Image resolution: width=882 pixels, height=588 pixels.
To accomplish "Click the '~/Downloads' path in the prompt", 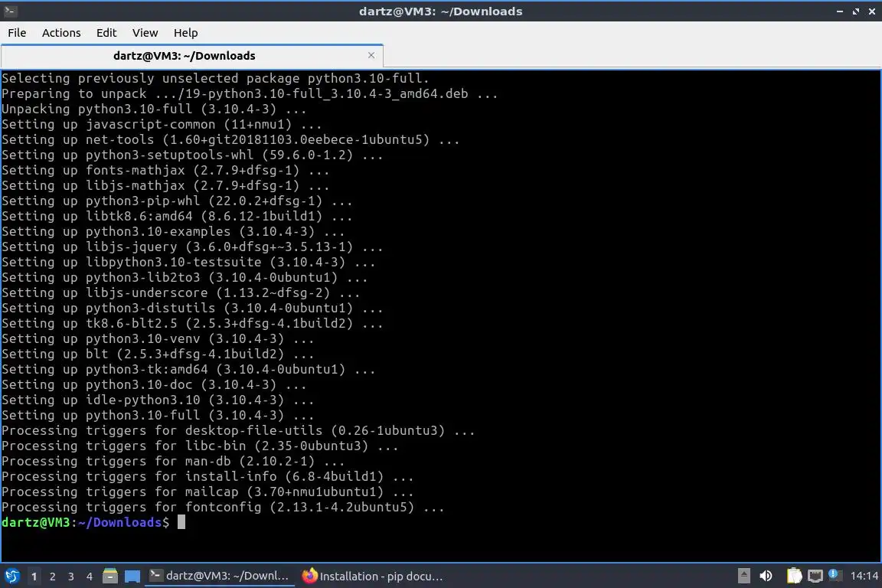I will (x=119, y=522).
